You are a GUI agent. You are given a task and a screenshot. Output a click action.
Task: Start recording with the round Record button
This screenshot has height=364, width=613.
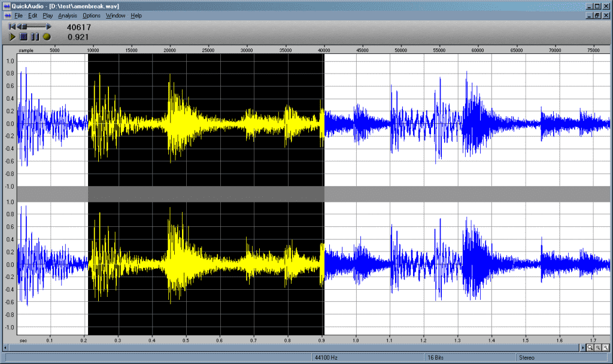[x=47, y=37]
